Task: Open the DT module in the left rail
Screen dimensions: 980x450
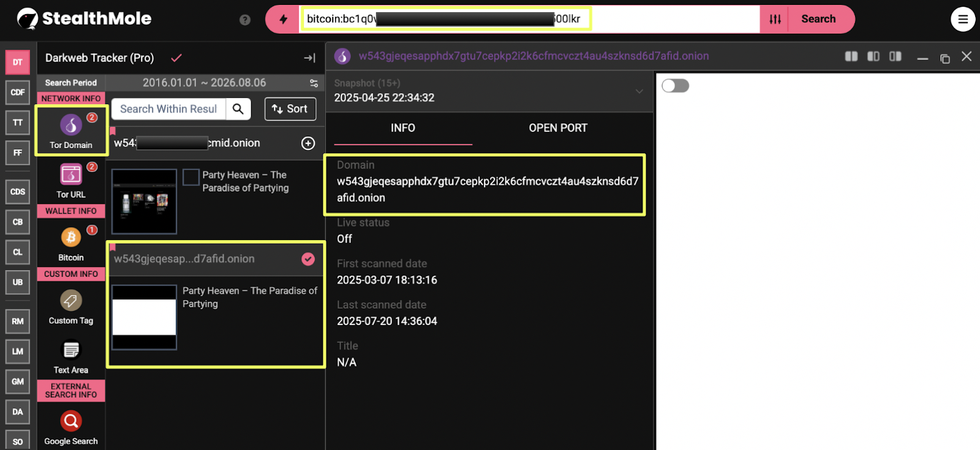Action: click(x=18, y=62)
